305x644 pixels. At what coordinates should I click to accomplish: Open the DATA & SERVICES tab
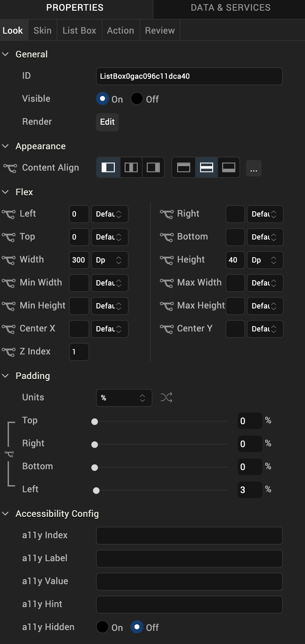(x=230, y=7)
